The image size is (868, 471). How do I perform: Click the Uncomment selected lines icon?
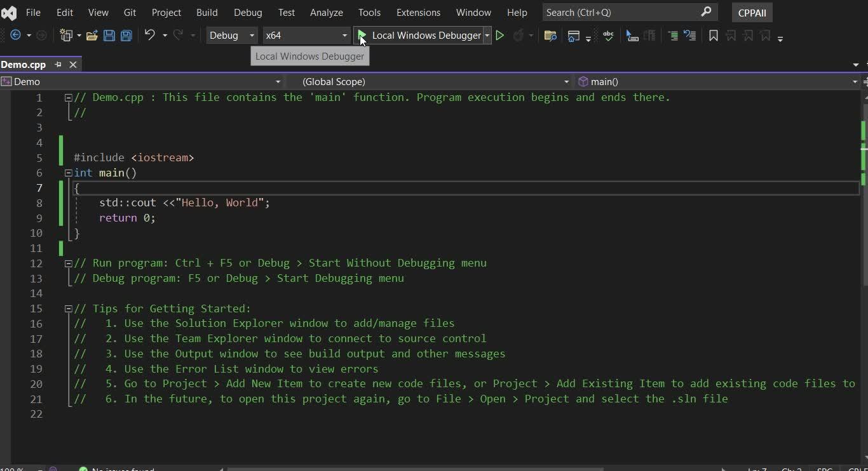(690, 36)
